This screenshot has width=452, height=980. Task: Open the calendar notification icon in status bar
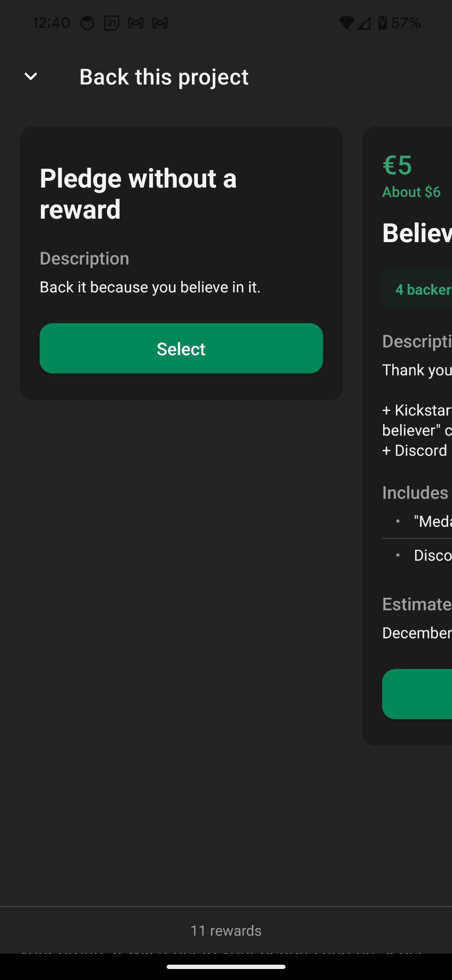(111, 23)
